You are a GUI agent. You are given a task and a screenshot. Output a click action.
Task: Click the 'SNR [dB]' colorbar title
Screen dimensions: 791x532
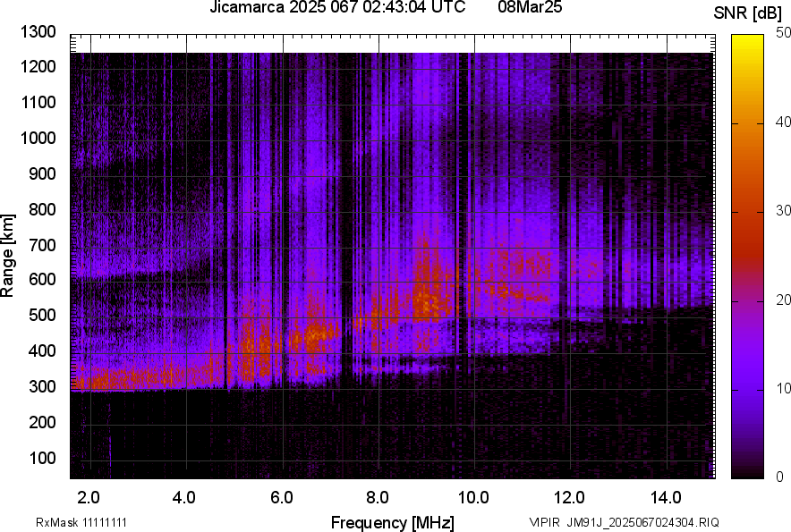point(748,13)
